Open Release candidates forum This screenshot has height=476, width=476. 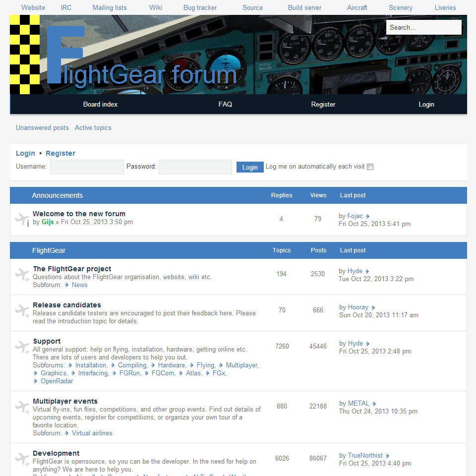[67, 305]
